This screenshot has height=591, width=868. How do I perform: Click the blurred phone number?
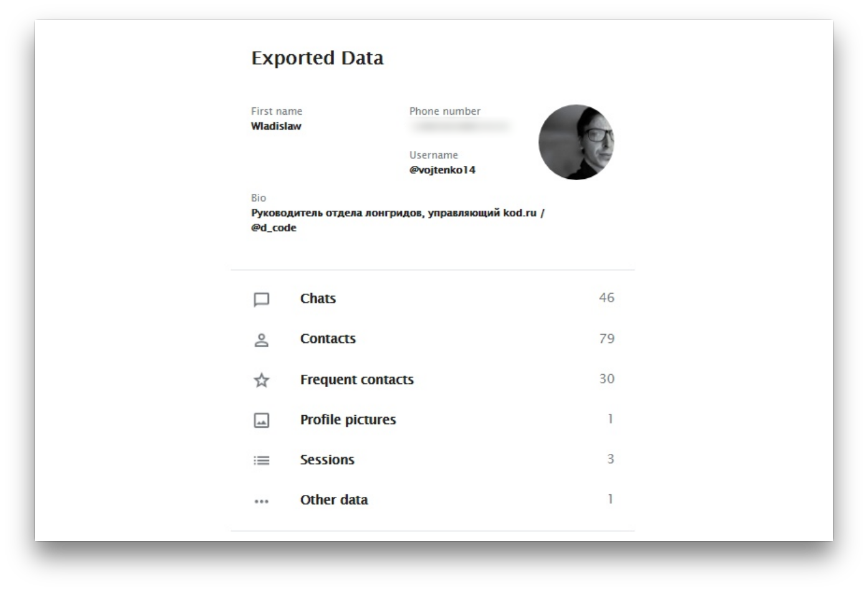(x=460, y=127)
